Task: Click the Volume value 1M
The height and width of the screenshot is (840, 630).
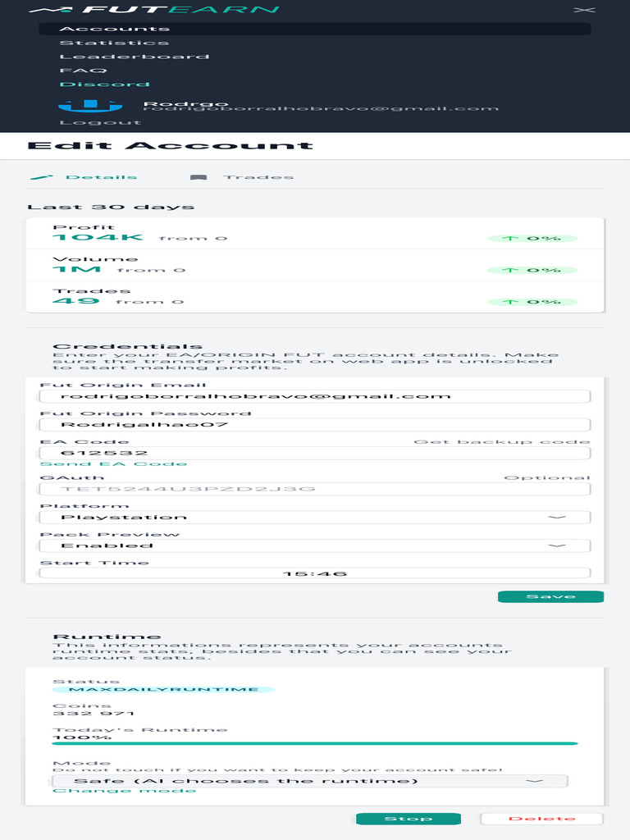Action: click(76, 269)
